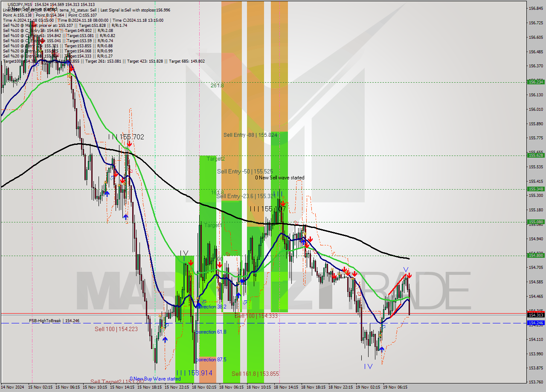The image size is (546, 392).
Task: Click the blue 154.246 price tag
Action: (536, 323)
